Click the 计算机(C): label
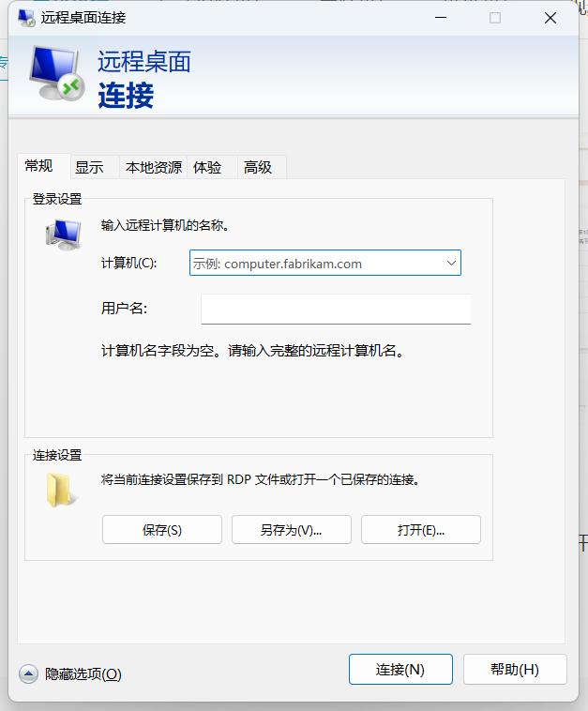The image size is (588, 711). 129,263
